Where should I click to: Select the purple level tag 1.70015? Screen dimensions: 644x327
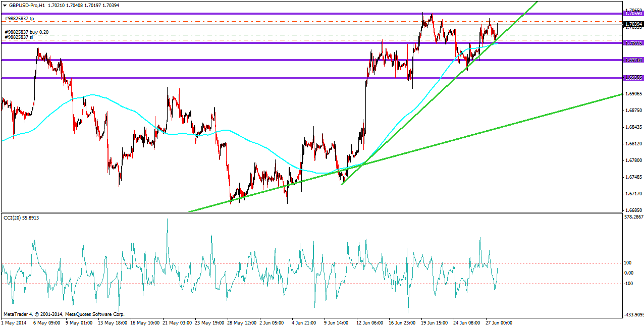click(633, 43)
